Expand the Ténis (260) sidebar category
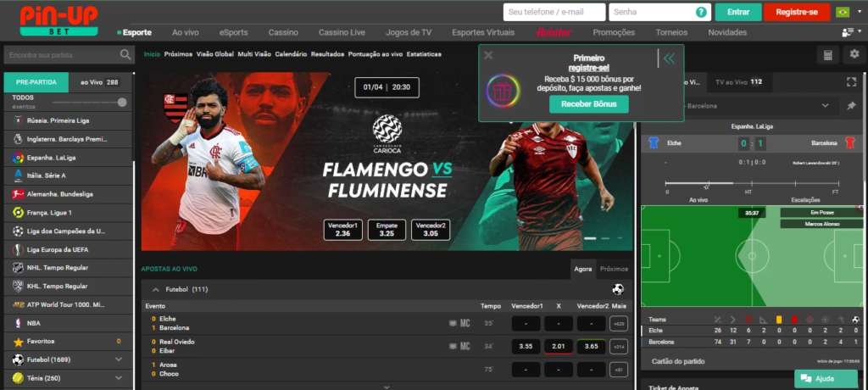868x390 pixels. click(x=119, y=378)
